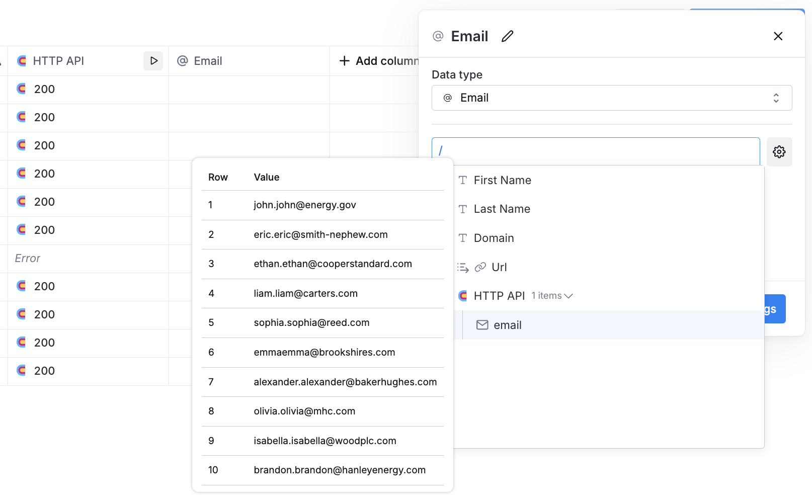Click the envelope icon beside email option
Viewport: 812px width, 504px height.
coord(482,325)
